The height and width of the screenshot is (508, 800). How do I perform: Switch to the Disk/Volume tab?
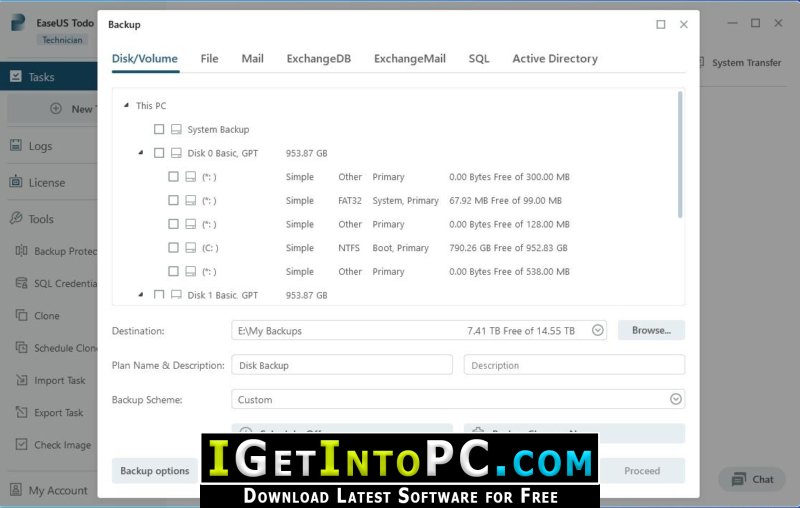(145, 59)
